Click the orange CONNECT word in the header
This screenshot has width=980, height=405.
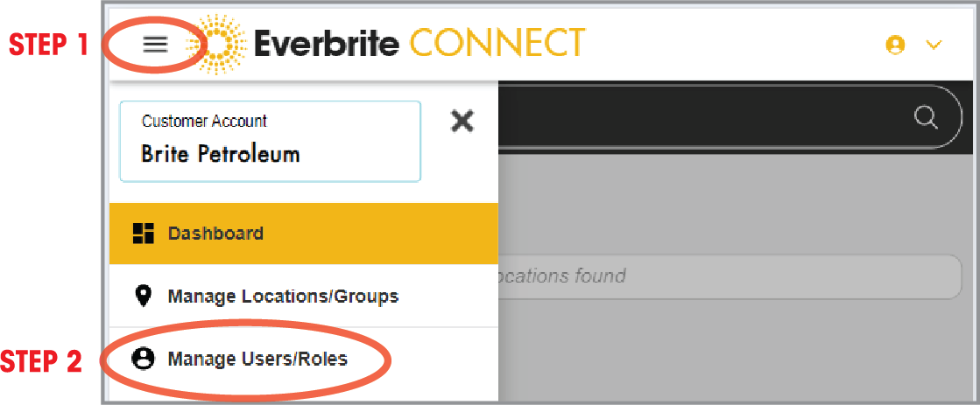497,44
